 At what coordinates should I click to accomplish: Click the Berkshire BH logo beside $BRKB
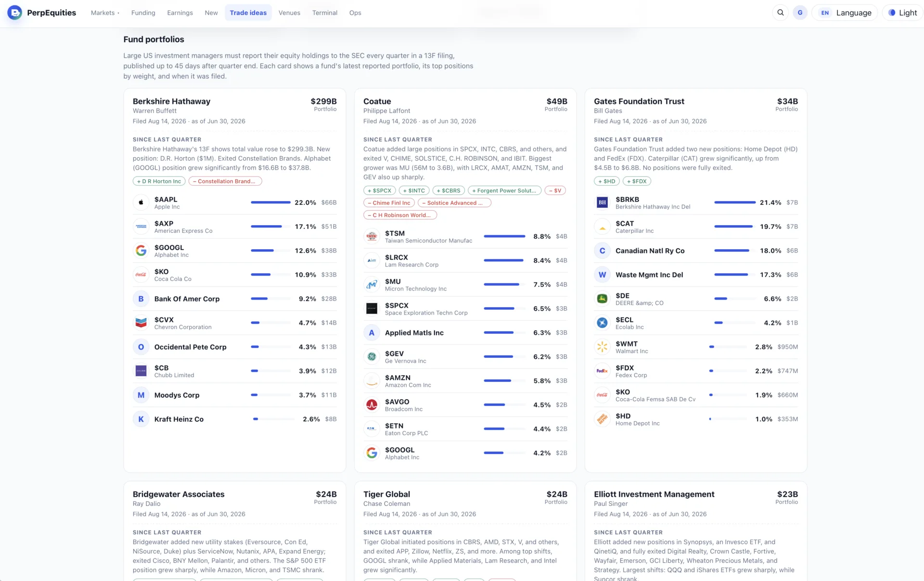(602, 202)
